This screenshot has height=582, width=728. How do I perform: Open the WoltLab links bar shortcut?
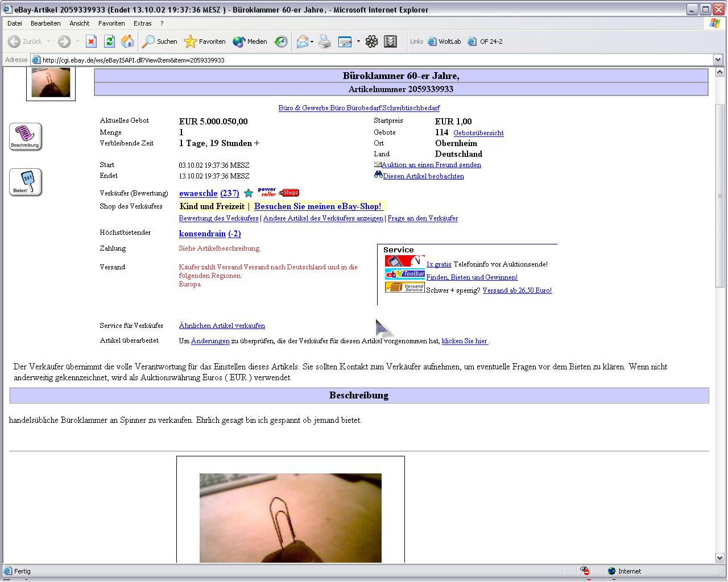coord(444,41)
